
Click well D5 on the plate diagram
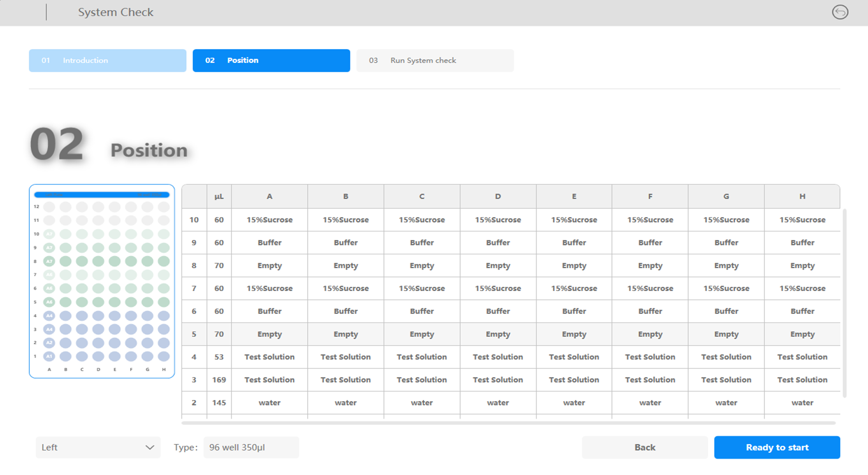(x=98, y=302)
